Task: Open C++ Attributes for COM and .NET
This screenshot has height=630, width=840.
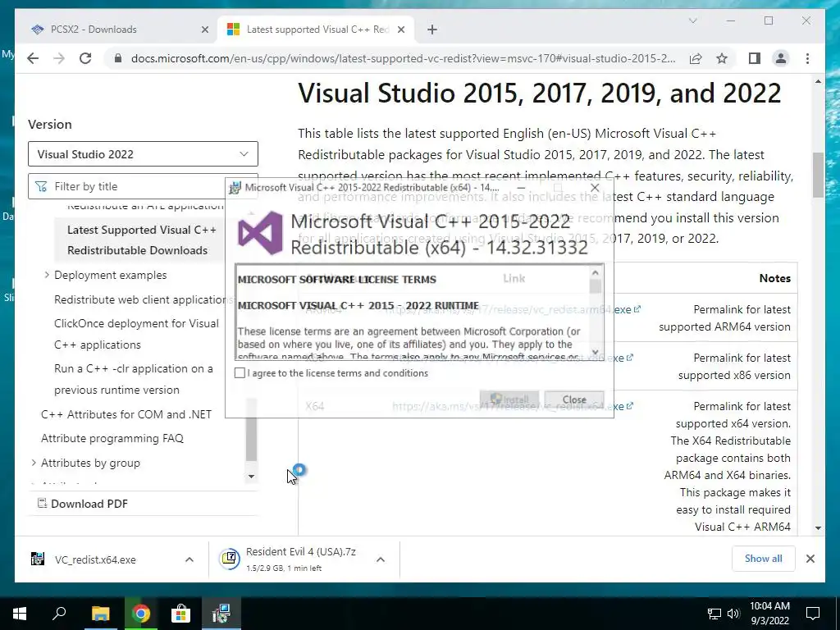Action: (126, 414)
